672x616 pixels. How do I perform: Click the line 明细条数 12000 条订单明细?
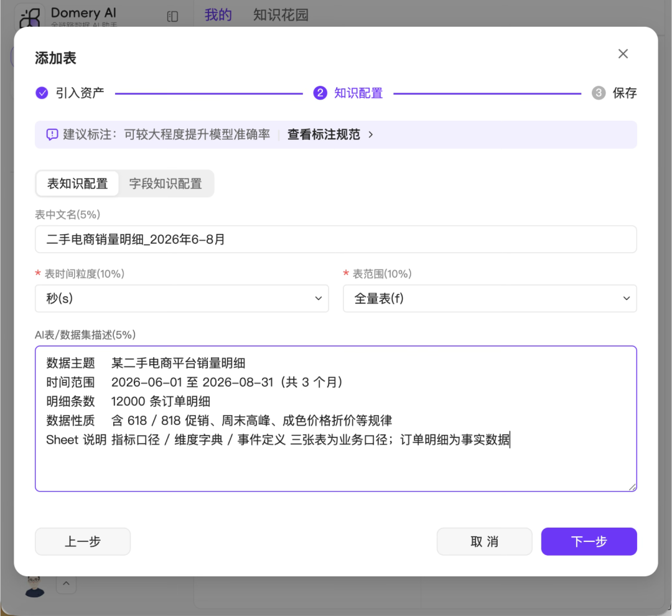tap(128, 401)
